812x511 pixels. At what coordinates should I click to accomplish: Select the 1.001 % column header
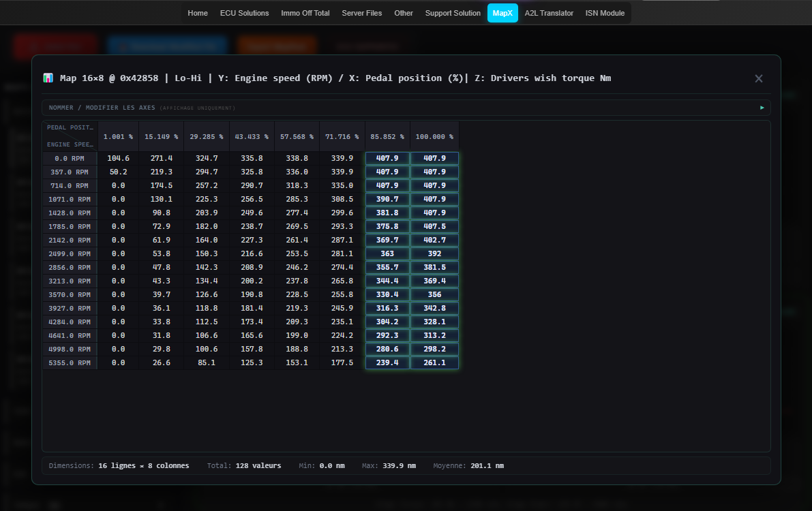[x=118, y=137]
